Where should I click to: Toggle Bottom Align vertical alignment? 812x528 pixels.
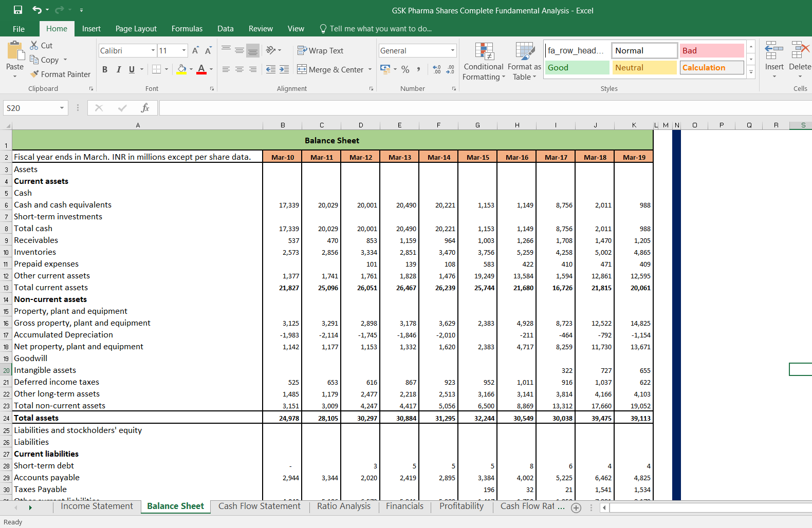click(x=253, y=50)
